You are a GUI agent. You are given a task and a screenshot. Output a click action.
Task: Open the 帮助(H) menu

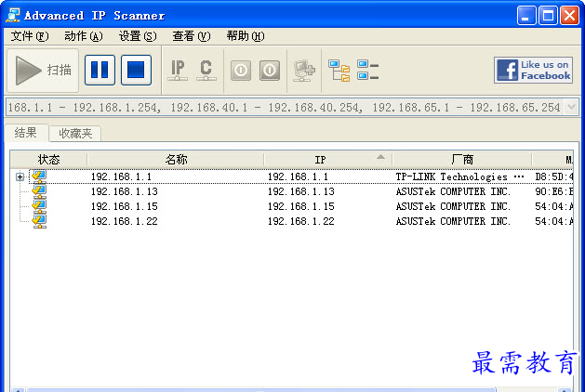pyautogui.click(x=246, y=36)
